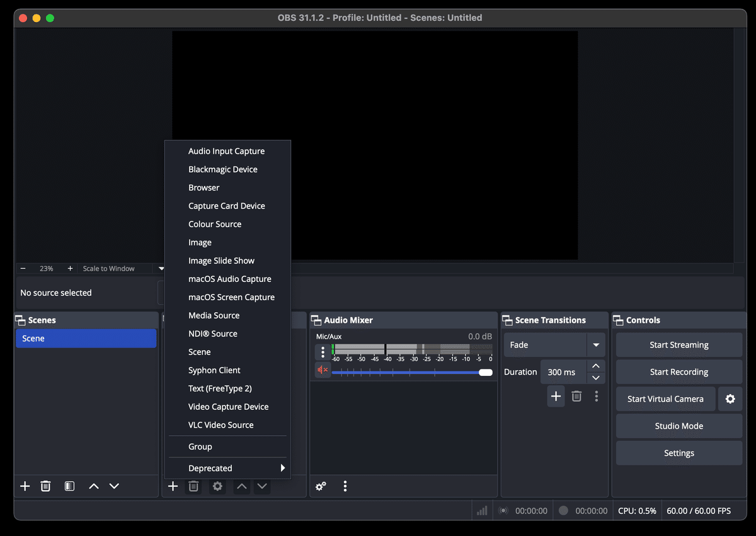The height and width of the screenshot is (536, 756).
Task: Expand the Deprecated sources submenu
Action: click(x=227, y=468)
